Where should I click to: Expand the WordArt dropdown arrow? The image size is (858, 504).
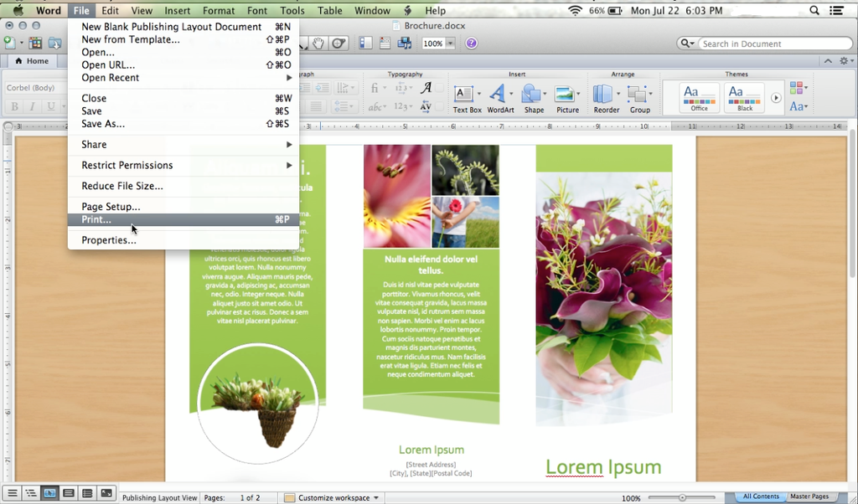click(511, 94)
